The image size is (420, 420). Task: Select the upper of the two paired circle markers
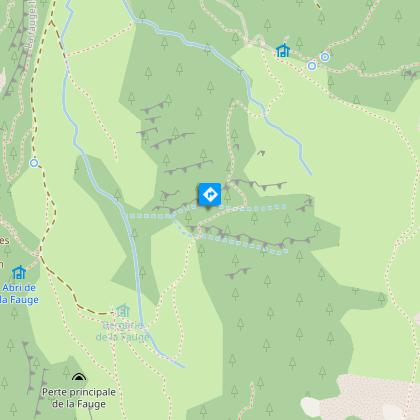[x=325, y=57]
